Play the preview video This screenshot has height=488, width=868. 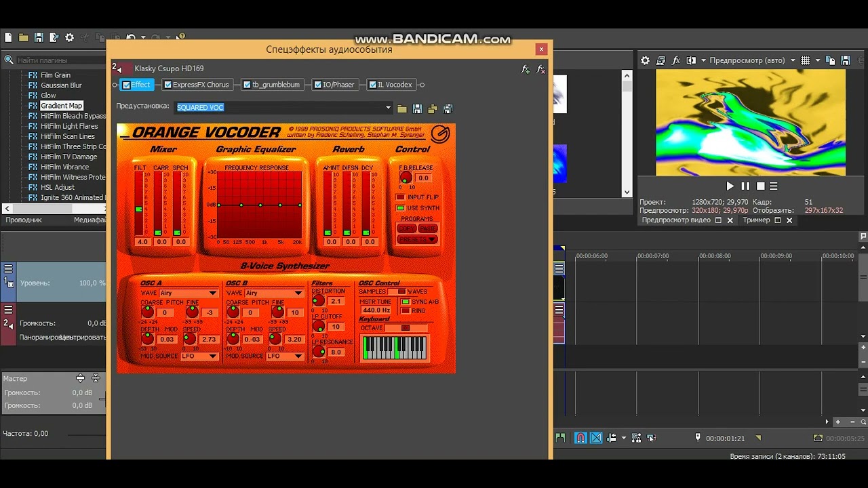pos(730,186)
